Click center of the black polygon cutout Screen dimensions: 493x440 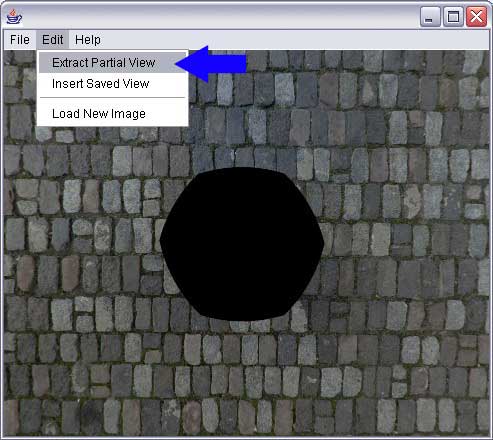(x=242, y=244)
